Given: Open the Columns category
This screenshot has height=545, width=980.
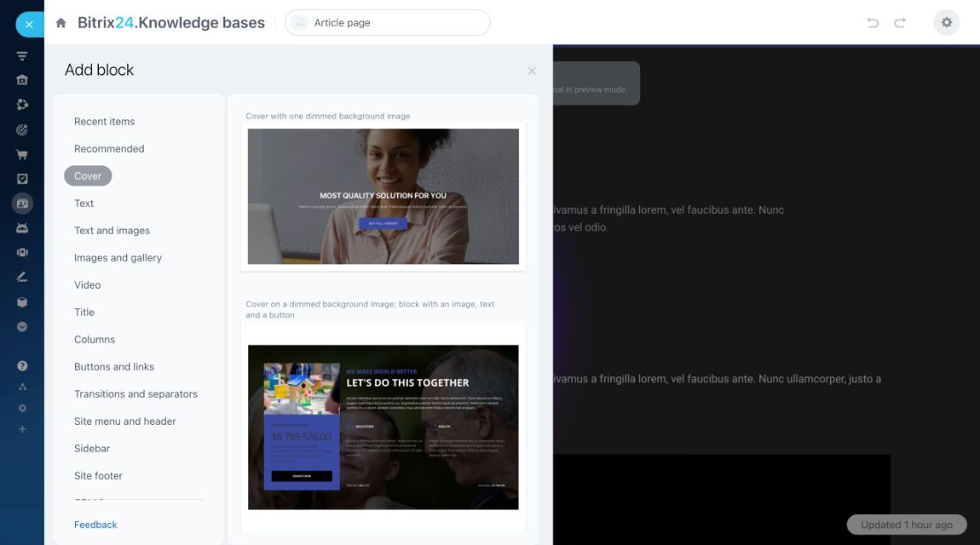Looking at the screenshot, I should pyautogui.click(x=94, y=339).
